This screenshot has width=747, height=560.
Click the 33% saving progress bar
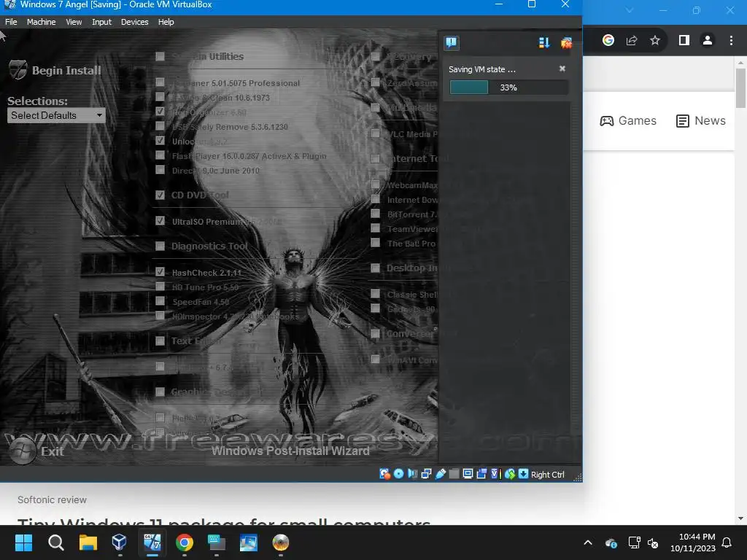[508, 87]
